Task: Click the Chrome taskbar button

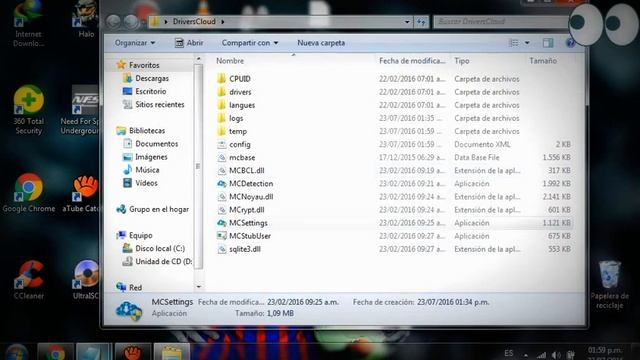Action: pyautogui.click(x=56, y=352)
